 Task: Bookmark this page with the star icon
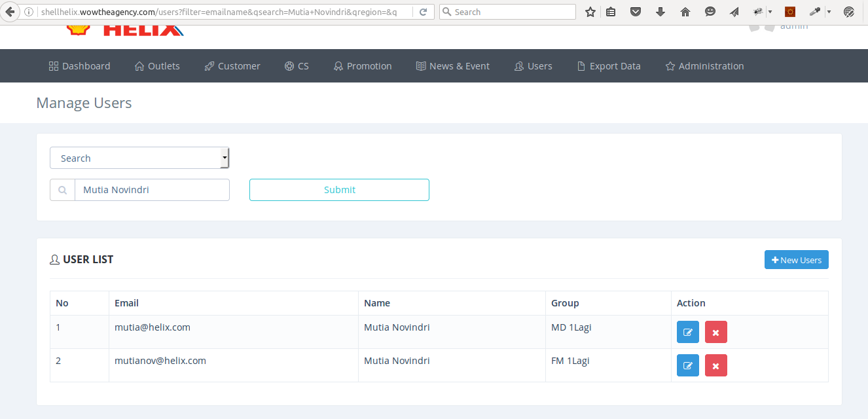click(590, 12)
